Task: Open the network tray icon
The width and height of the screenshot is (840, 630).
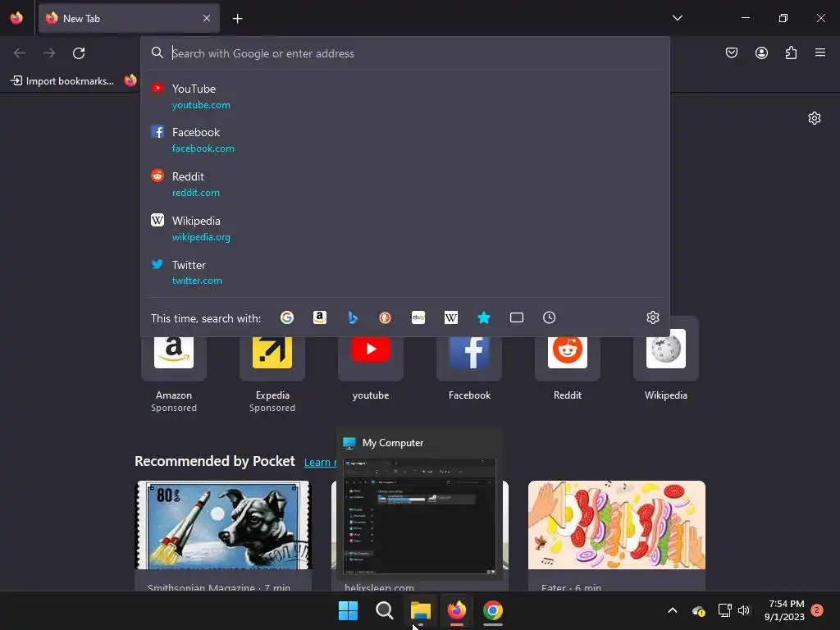Action: pos(724,610)
